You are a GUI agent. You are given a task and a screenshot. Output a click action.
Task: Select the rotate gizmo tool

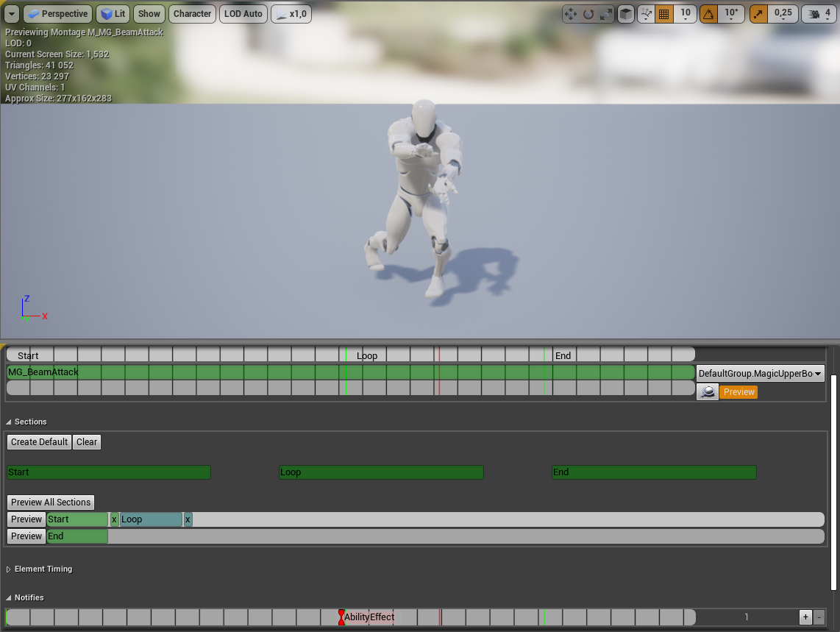[x=588, y=14]
